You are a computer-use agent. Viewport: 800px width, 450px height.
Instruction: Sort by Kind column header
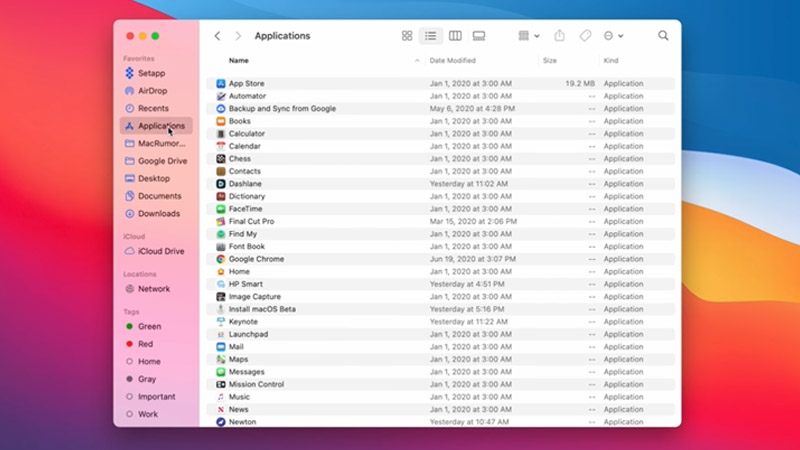611,61
